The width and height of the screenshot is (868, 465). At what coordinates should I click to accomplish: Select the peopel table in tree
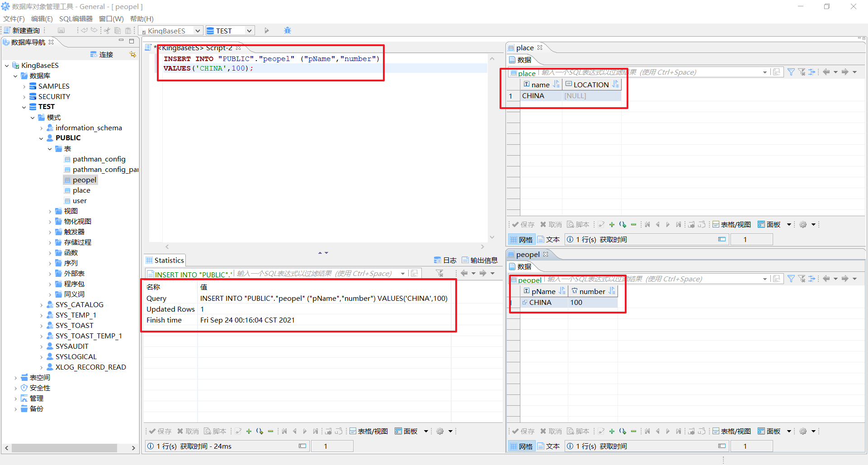(x=80, y=180)
